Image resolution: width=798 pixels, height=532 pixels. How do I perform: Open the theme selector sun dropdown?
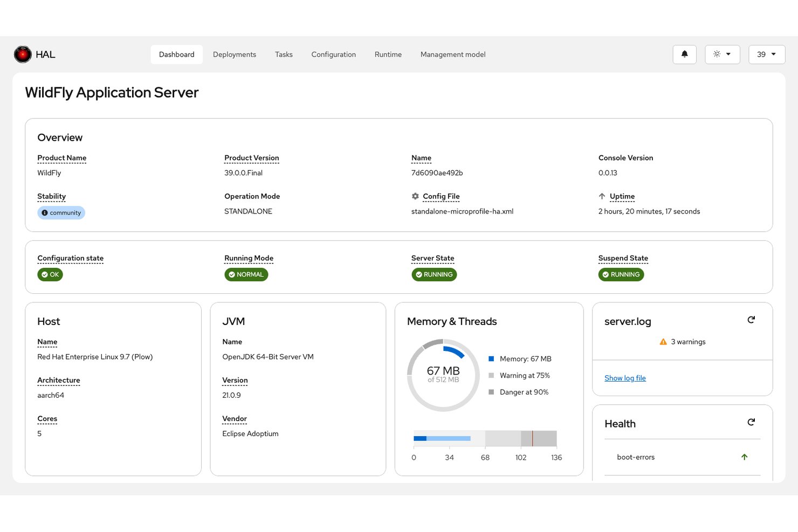pos(723,54)
